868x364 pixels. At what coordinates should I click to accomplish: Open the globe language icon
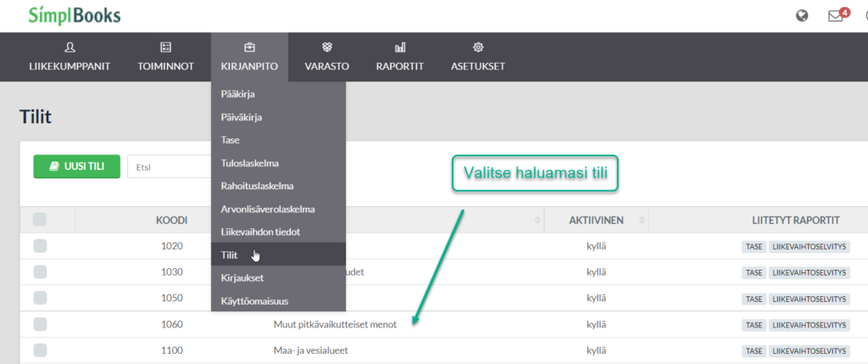pos(802,15)
